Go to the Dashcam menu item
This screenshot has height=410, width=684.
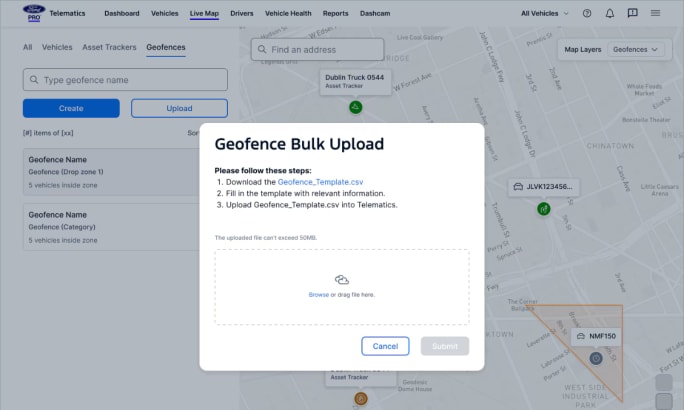374,14
